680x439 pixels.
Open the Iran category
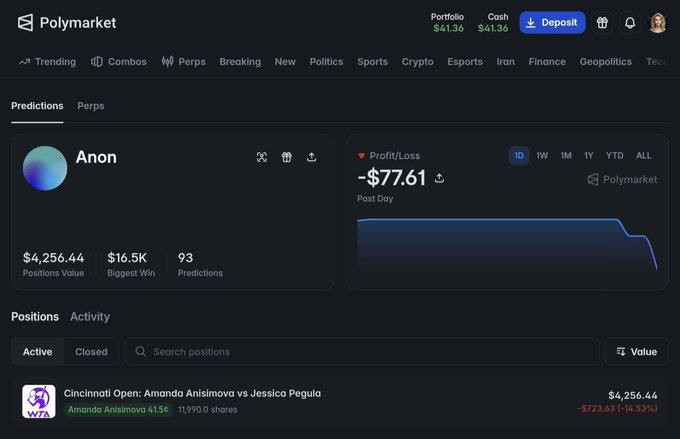506,62
